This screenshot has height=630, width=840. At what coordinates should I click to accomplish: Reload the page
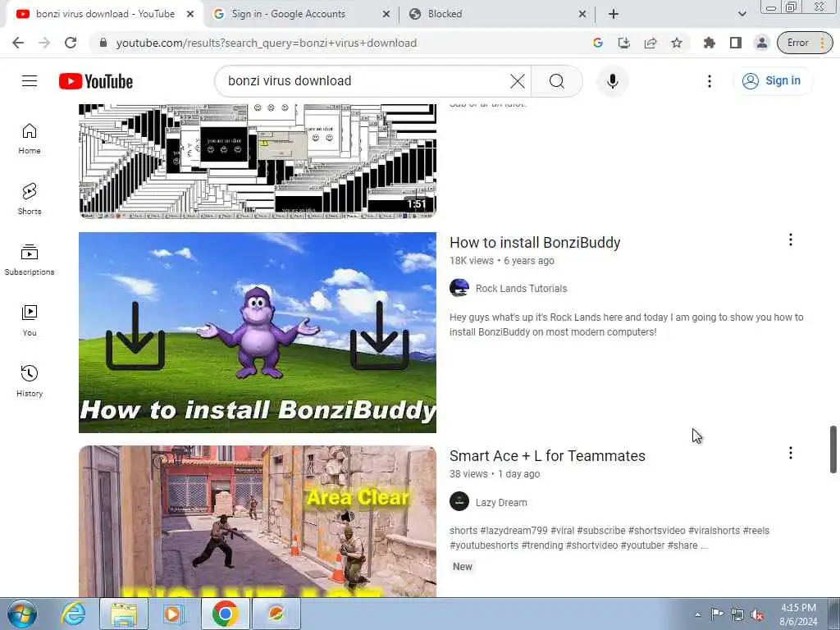click(71, 43)
